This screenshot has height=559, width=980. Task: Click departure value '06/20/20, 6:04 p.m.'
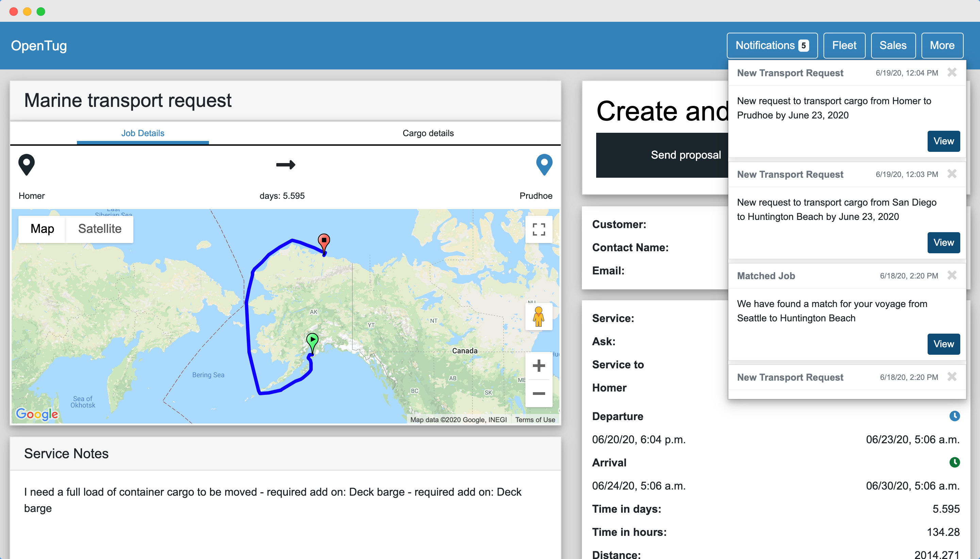639,440
